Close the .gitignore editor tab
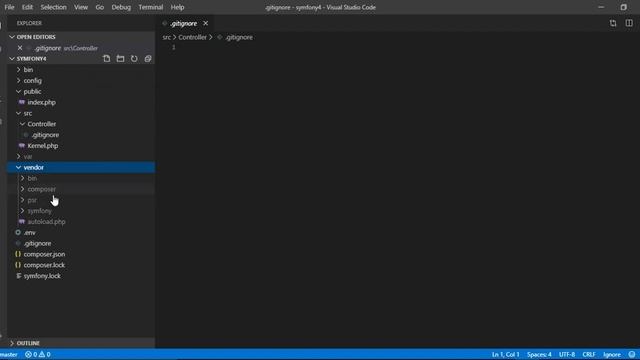The width and height of the screenshot is (640, 360). [206, 24]
